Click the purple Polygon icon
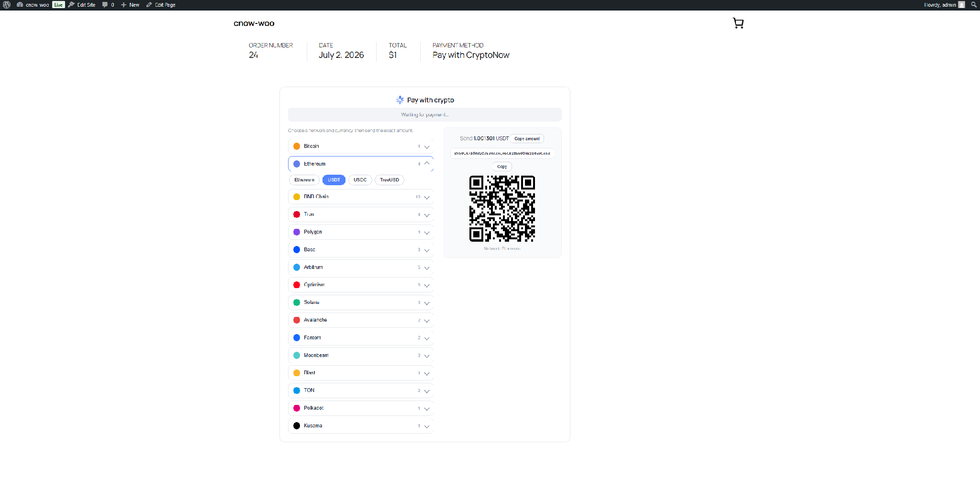This screenshot has height=503, width=980. click(297, 232)
